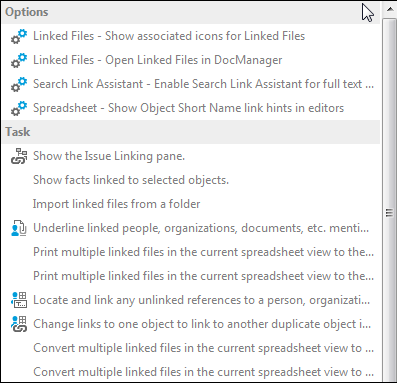Click the vertical scrollbar thumb grip
This screenshot has height=383, width=397.
click(x=389, y=213)
